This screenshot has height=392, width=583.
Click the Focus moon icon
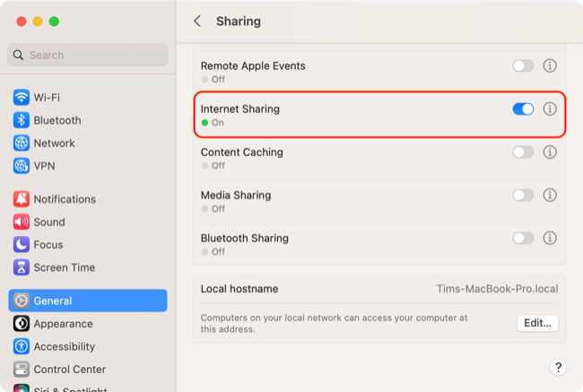click(22, 245)
